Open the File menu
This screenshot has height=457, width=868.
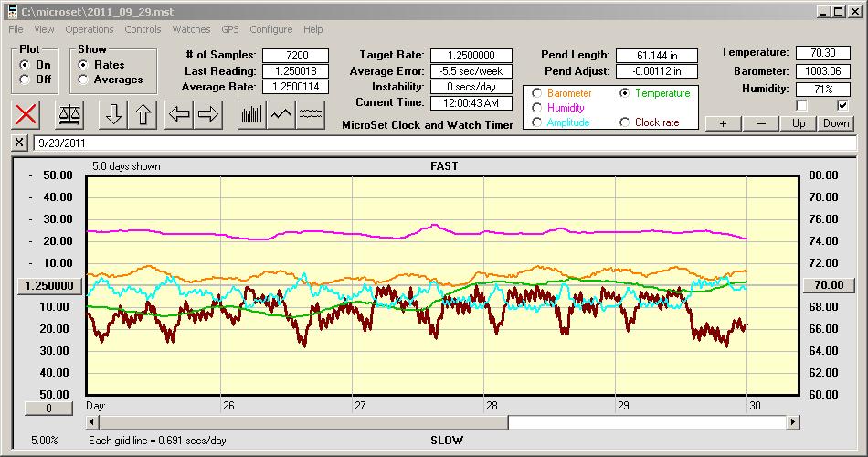(x=16, y=29)
